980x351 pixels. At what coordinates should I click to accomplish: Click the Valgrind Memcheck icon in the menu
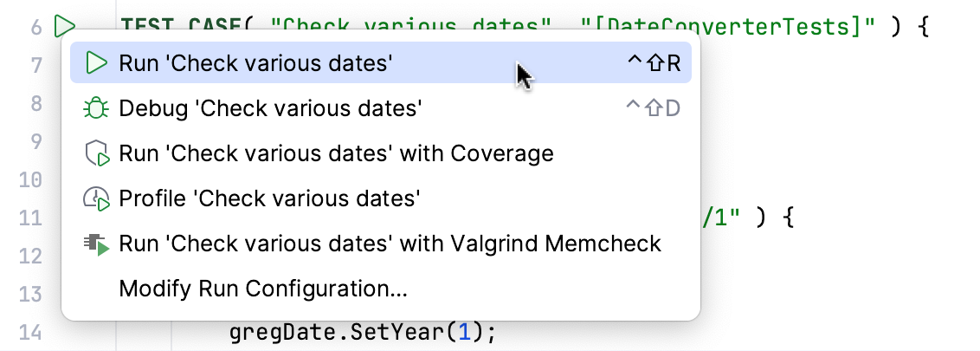(x=96, y=244)
